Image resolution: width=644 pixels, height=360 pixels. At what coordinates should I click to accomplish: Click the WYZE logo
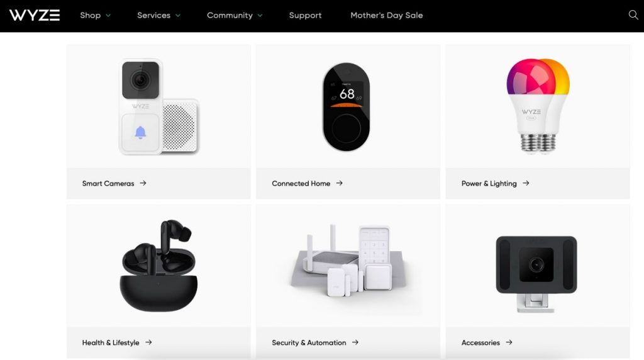[x=35, y=15]
